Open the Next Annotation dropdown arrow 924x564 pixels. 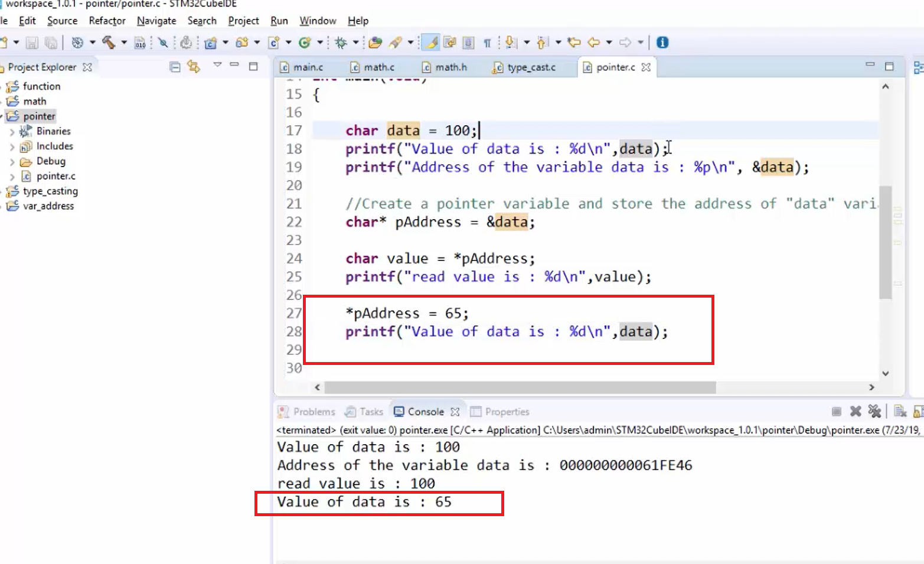[x=526, y=43]
